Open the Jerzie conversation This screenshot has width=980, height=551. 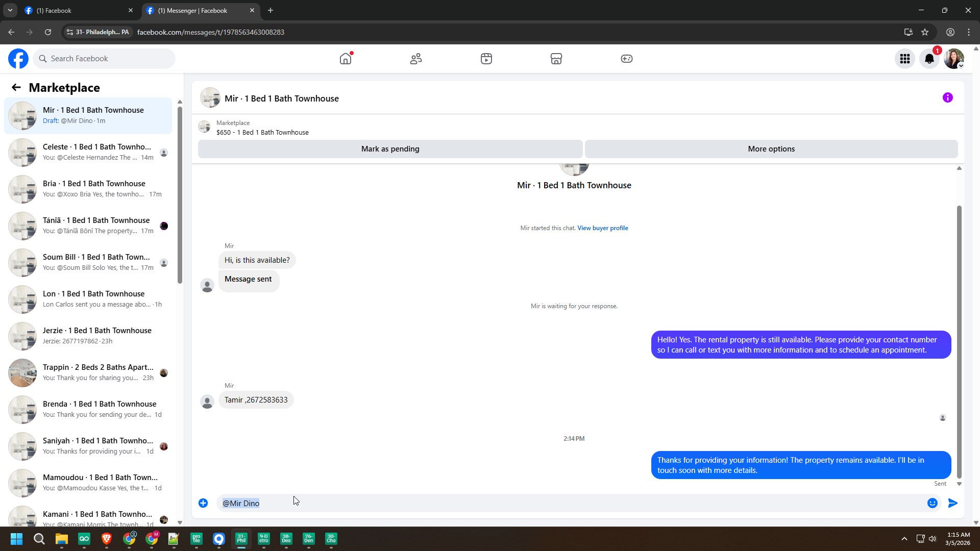[88, 336]
